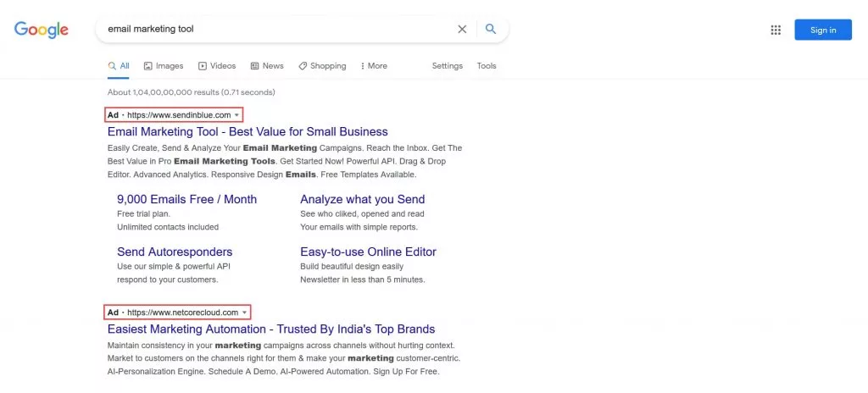Click 'Unlimited contacts included' text

click(168, 227)
